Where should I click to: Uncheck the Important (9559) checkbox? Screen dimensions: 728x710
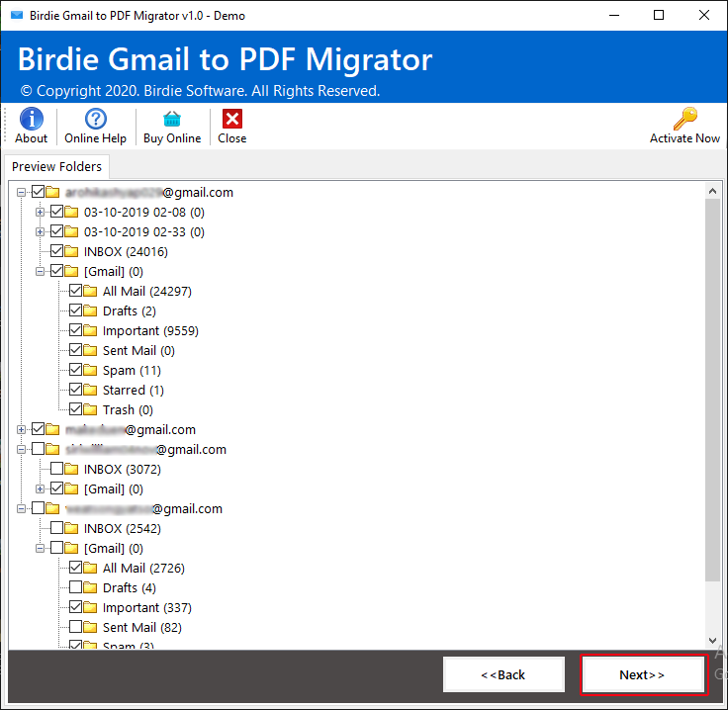[76, 330]
